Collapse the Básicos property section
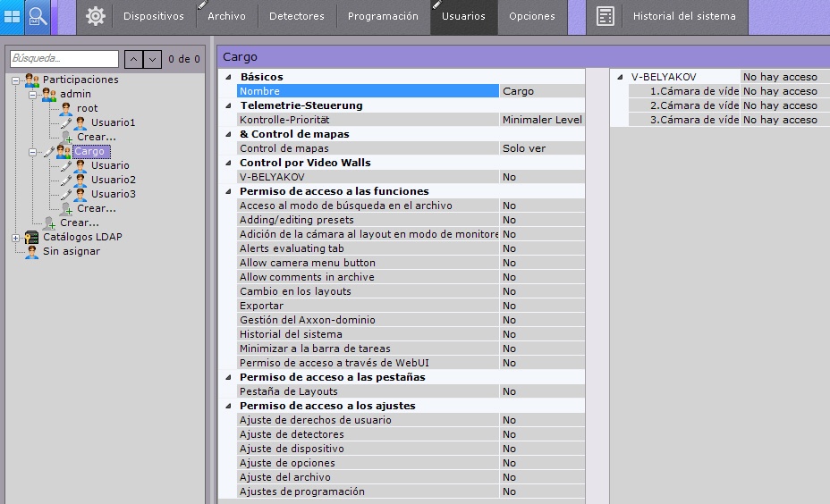 pos(228,77)
